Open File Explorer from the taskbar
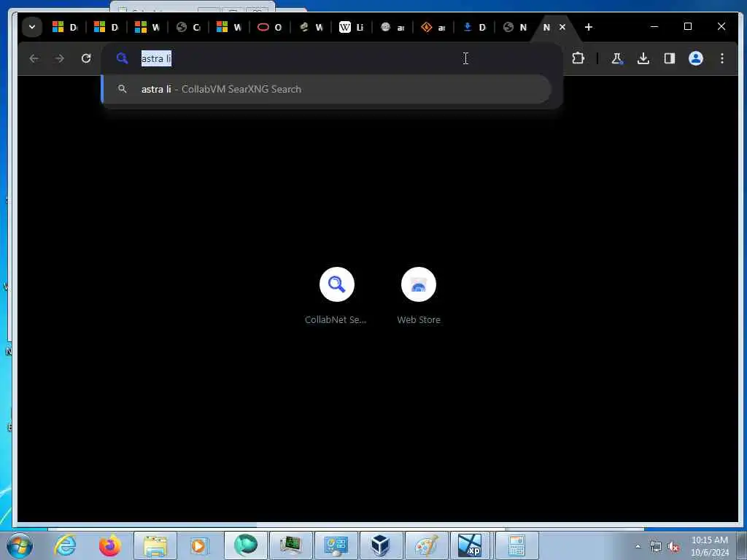The width and height of the screenshot is (747, 560). coord(155,545)
